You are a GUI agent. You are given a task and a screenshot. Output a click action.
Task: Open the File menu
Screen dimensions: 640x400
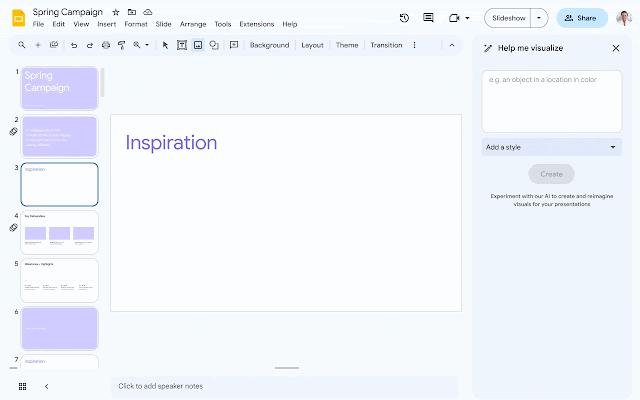point(38,24)
